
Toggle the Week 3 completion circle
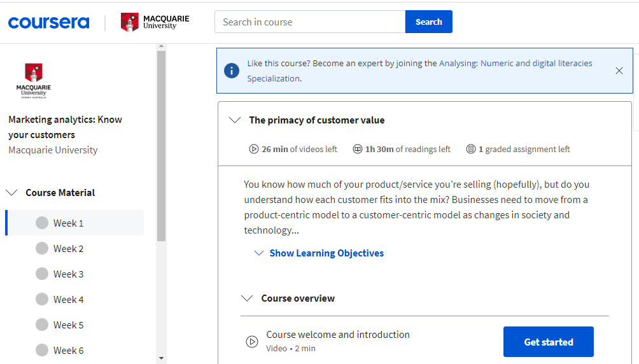coord(42,274)
